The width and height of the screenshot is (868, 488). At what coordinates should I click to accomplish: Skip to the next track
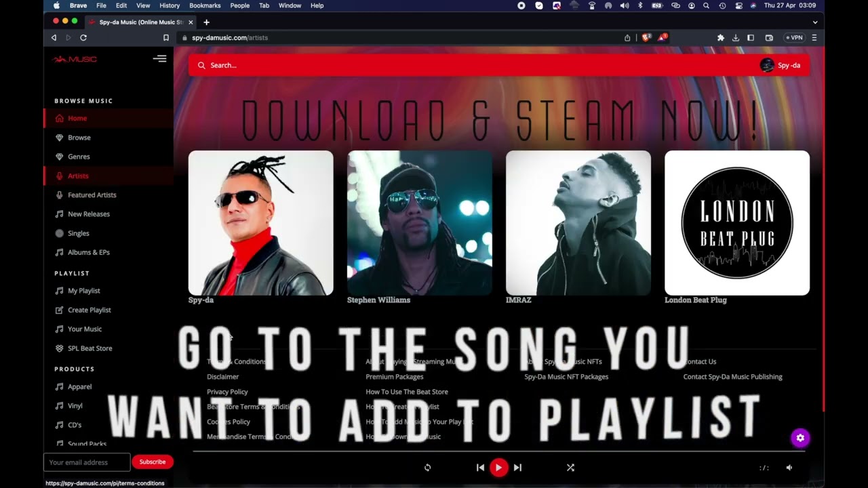517,468
